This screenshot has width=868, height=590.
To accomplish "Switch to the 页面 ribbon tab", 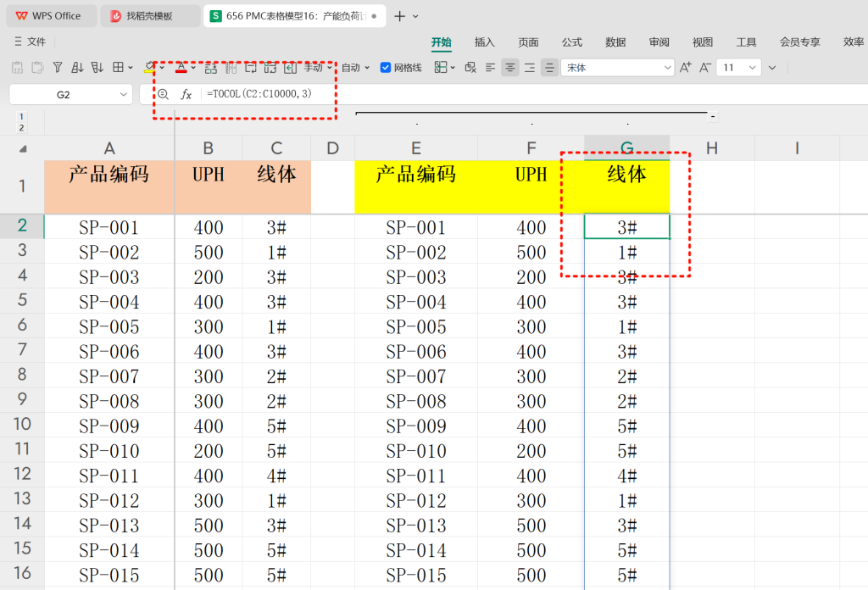I will tap(528, 42).
